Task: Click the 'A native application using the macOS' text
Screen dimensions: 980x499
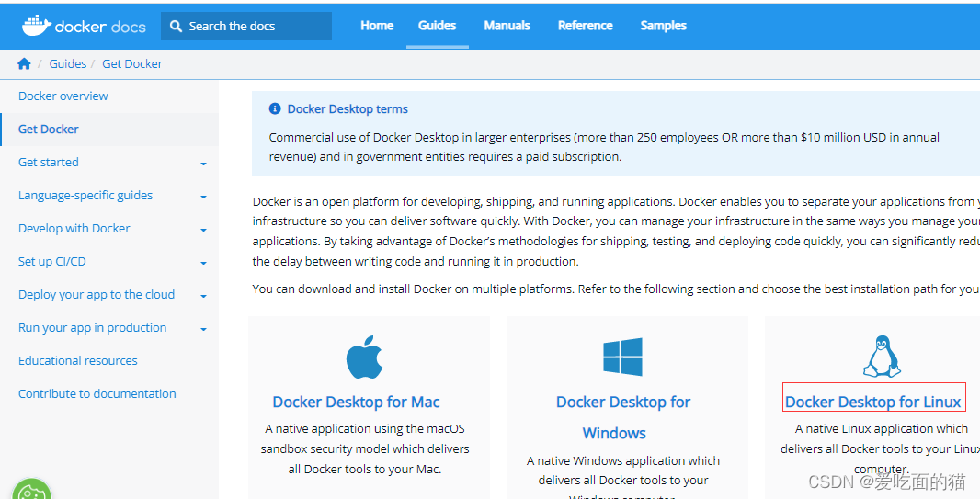Action: 365,429
